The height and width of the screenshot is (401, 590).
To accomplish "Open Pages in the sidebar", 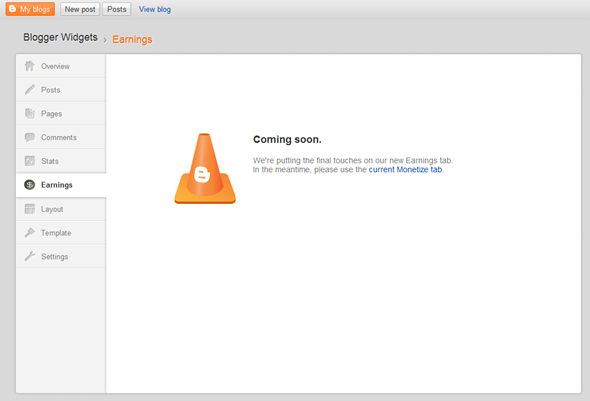I will pyautogui.click(x=61, y=114).
